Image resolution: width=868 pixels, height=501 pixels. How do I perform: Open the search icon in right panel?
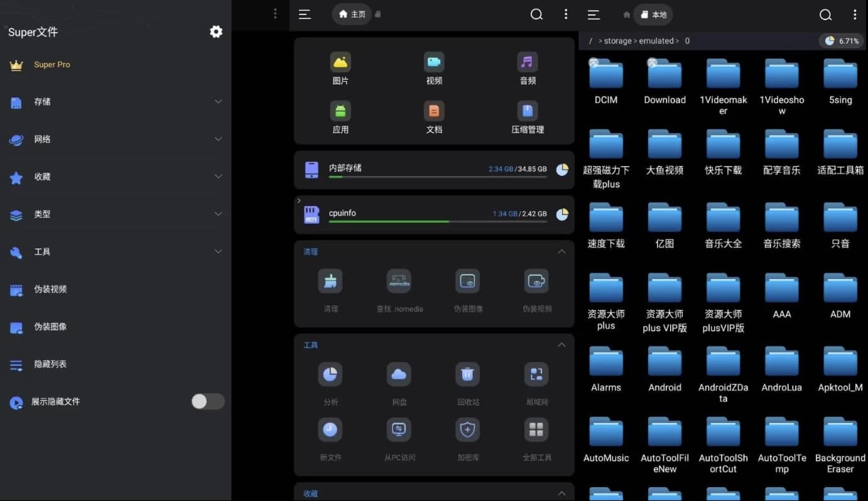(825, 14)
